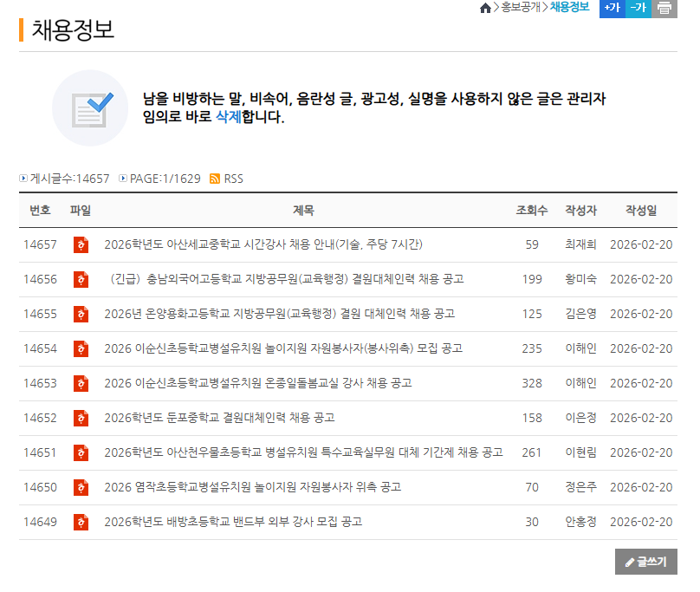Image resolution: width=700 pixels, height=592 pixels.
Task: Download the HWP file for post 14649
Action: coord(81,522)
